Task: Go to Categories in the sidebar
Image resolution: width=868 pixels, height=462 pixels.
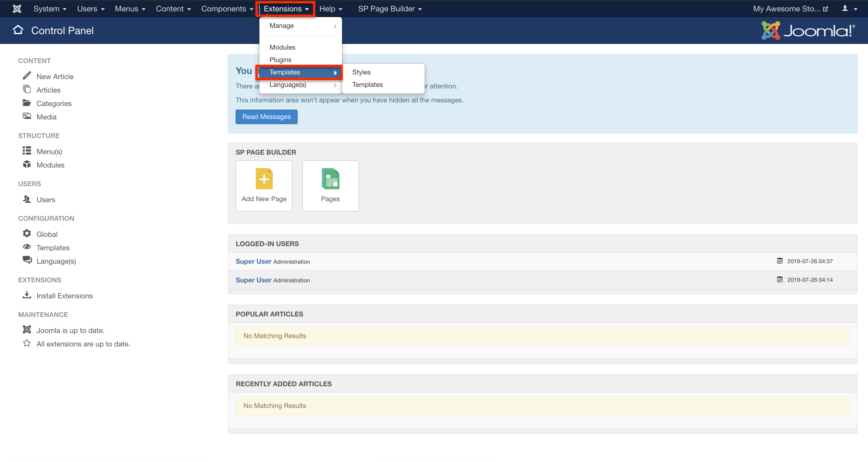Action: (x=54, y=103)
